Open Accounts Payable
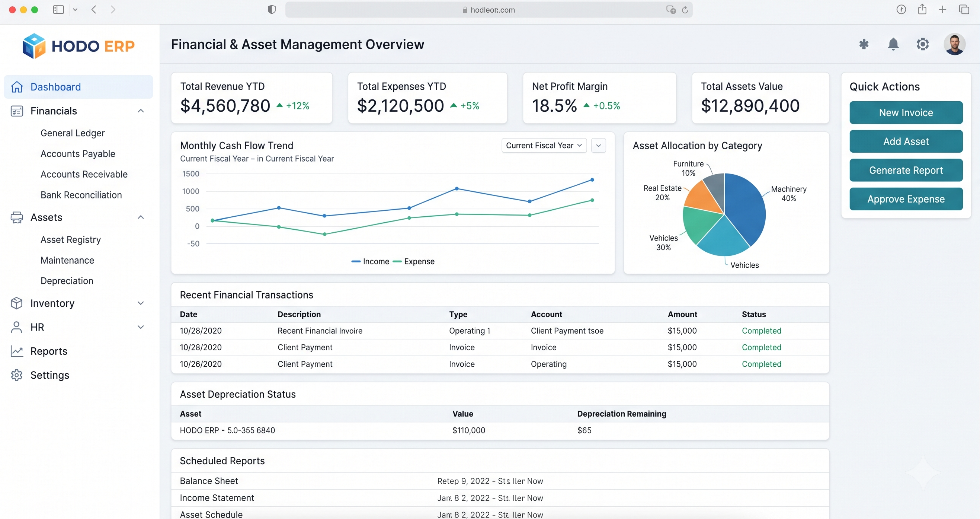 (78, 154)
